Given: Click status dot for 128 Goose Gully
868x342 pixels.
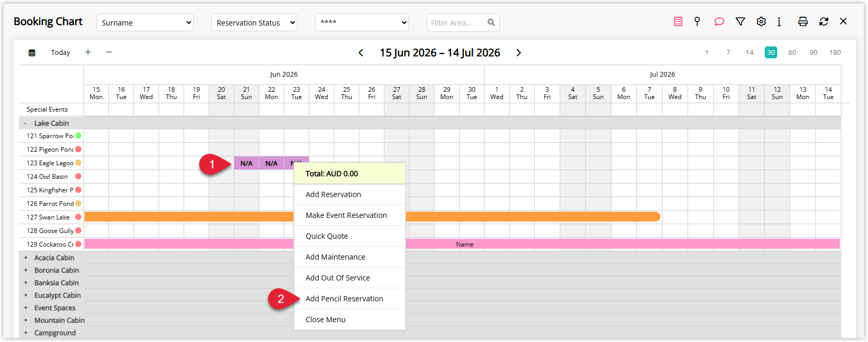Looking at the screenshot, I should tap(78, 230).
